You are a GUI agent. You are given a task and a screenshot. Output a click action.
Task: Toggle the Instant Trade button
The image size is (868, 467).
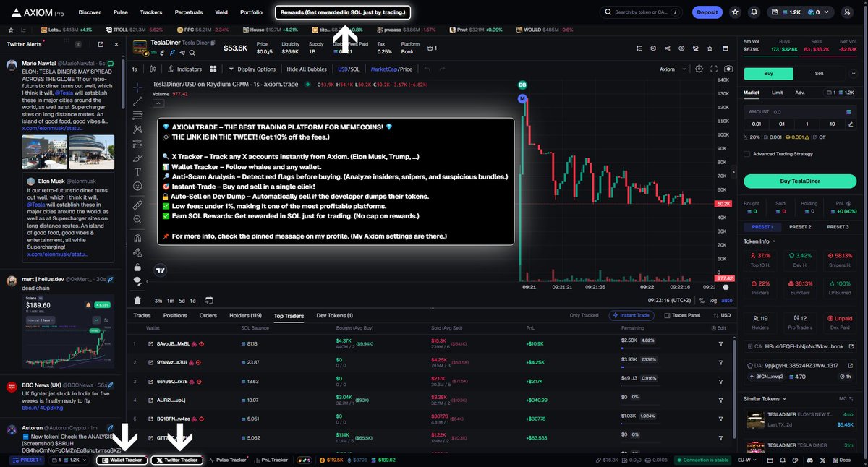point(632,316)
